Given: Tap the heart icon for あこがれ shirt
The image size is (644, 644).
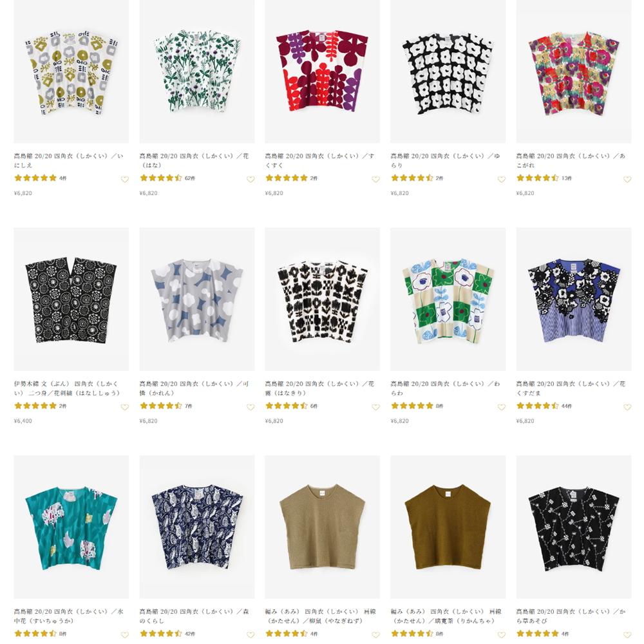Looking at the screenshot, I should coord(627,180).
